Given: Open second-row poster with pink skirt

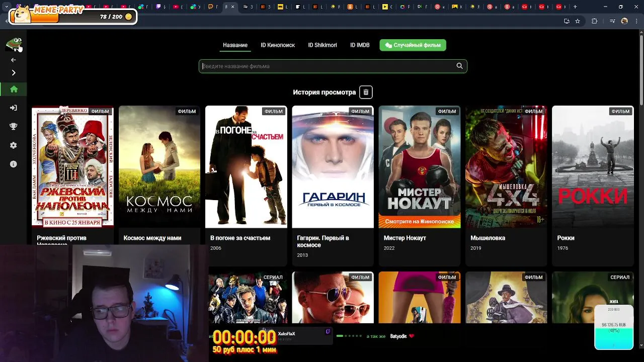Looking at the screenshot, I should coord(420,297).
